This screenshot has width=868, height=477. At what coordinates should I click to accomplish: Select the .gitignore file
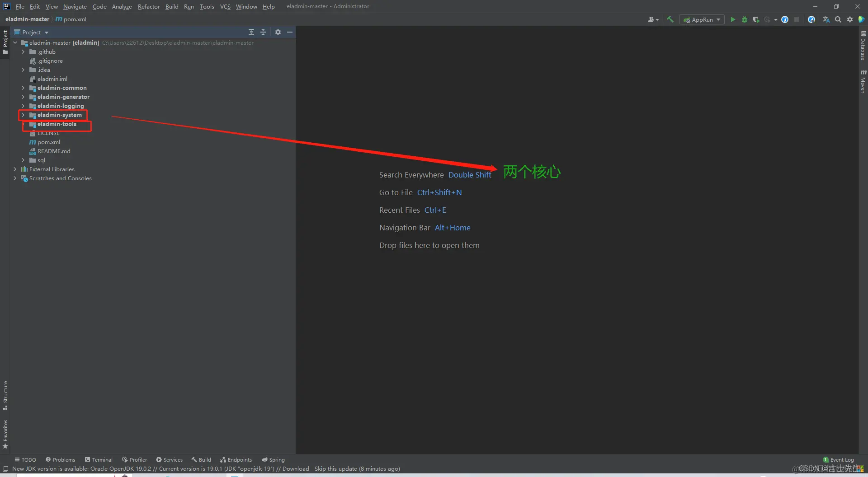[x=50, y=61]
